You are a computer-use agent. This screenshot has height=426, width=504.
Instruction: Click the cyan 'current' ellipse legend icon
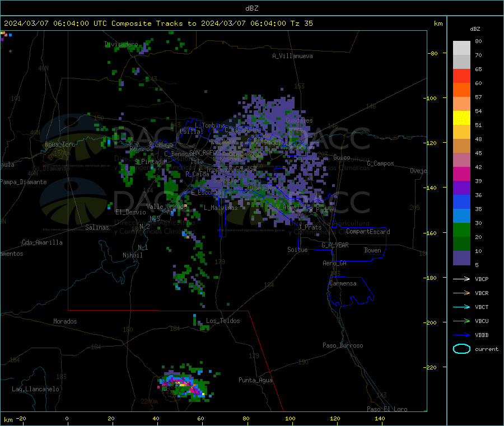pos(461,349)
